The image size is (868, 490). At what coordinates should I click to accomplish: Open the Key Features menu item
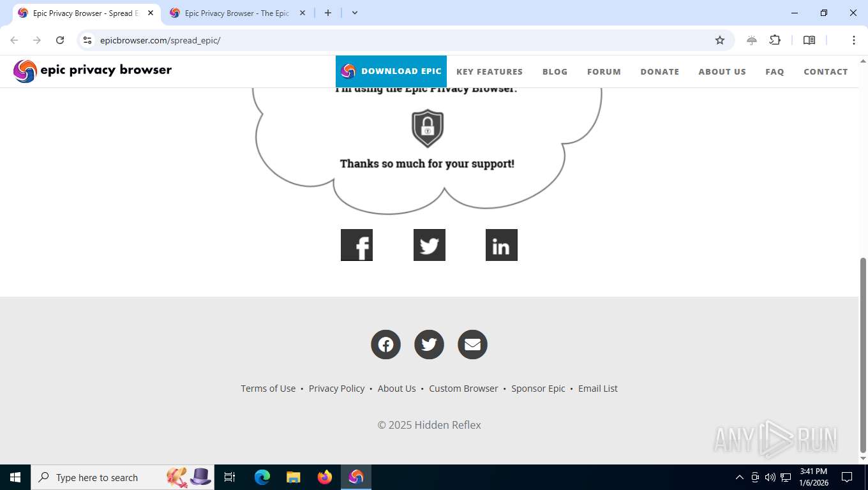point(490,71)
